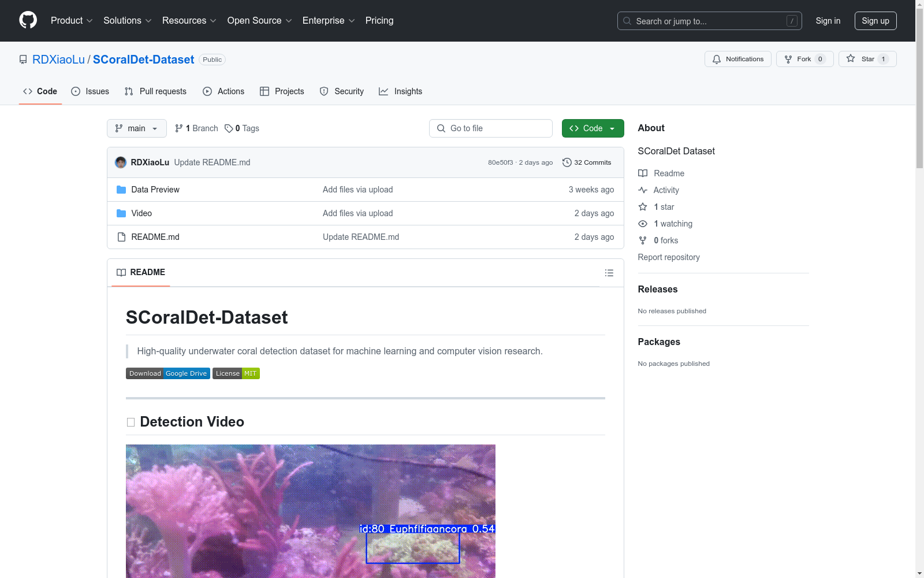The image size is (924, 578).
Task: Click the Sign up button
Action: click(x=875, y=21)
